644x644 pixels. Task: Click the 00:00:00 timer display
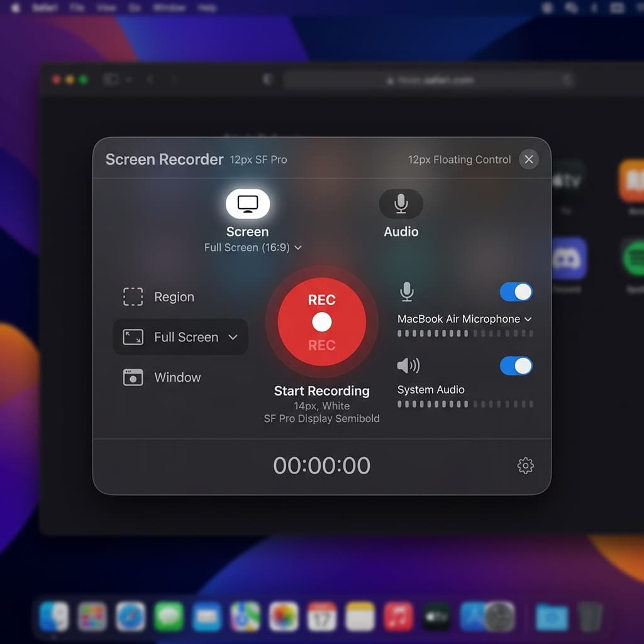[321, 465]
